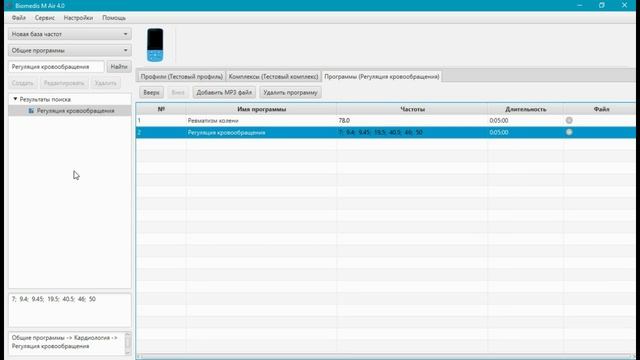Click the Вниз button
Viewport: 640px width, 360px height.
coord(178,92)
